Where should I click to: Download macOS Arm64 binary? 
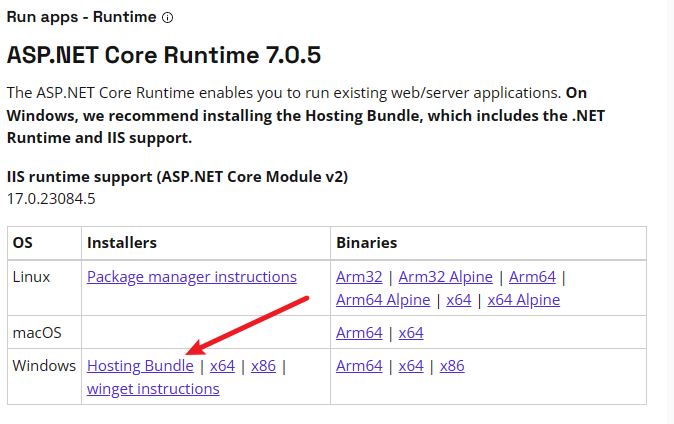click(x=359, y=333)
